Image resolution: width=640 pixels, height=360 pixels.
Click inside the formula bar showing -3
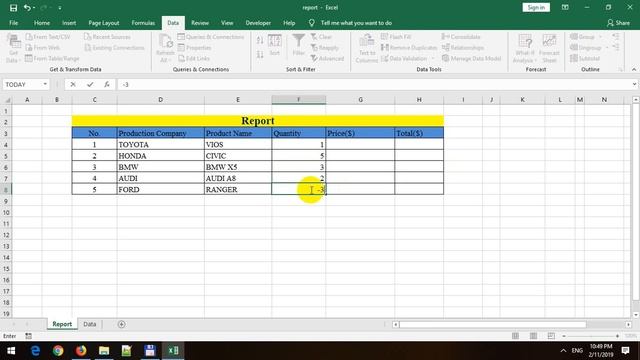click(373, 84)
